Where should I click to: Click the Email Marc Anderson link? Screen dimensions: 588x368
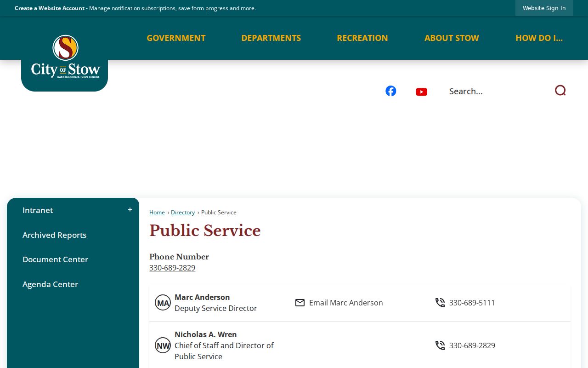click(346, 303)
